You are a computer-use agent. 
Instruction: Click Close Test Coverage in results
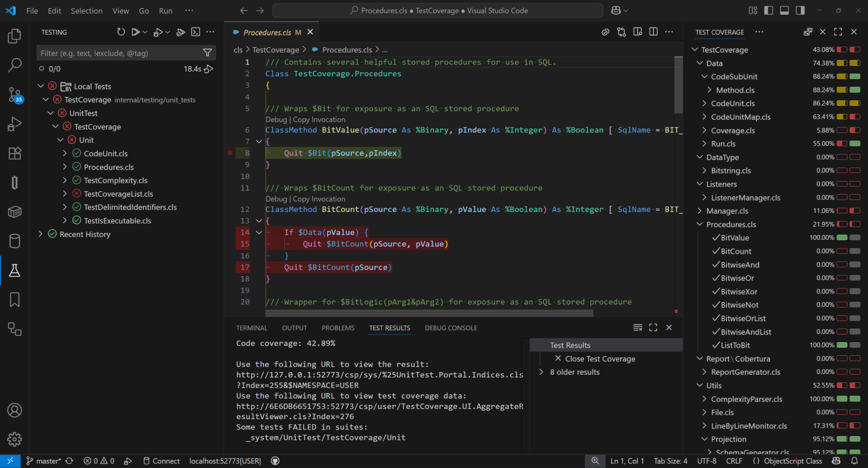click(x=599, y=358)
